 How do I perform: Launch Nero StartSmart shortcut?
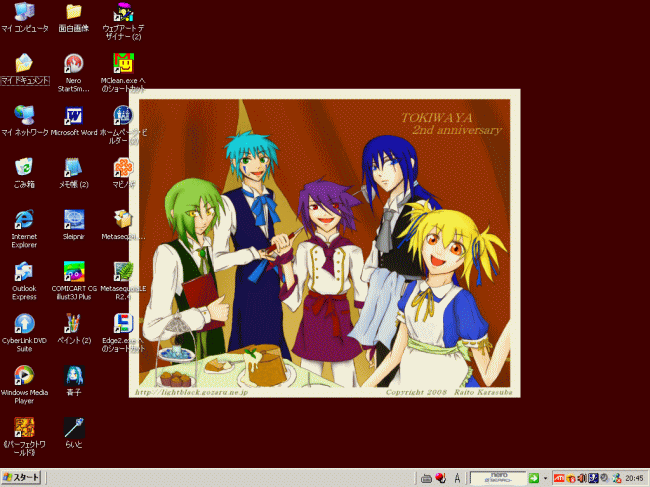pos(74,73)
